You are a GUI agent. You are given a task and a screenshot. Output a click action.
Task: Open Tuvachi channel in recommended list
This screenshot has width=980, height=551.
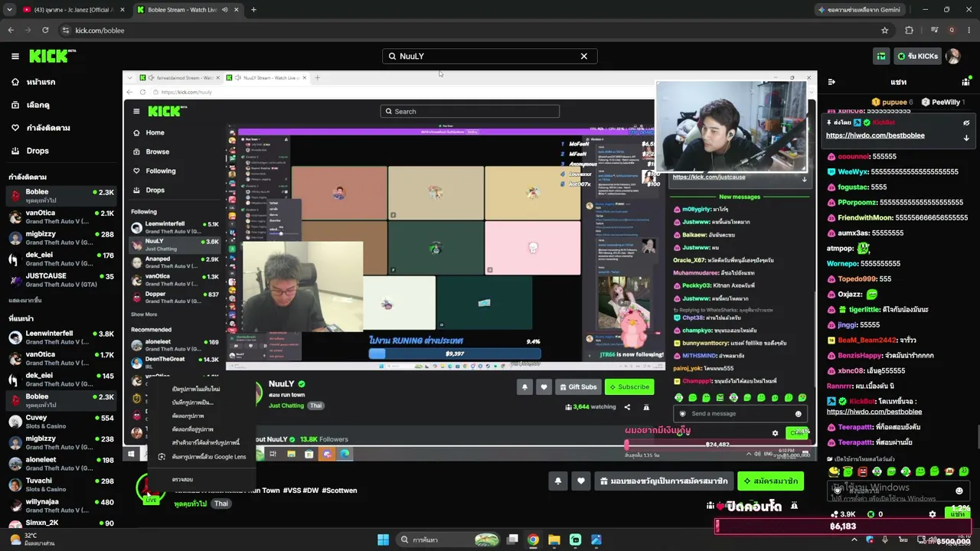(61, 484)
